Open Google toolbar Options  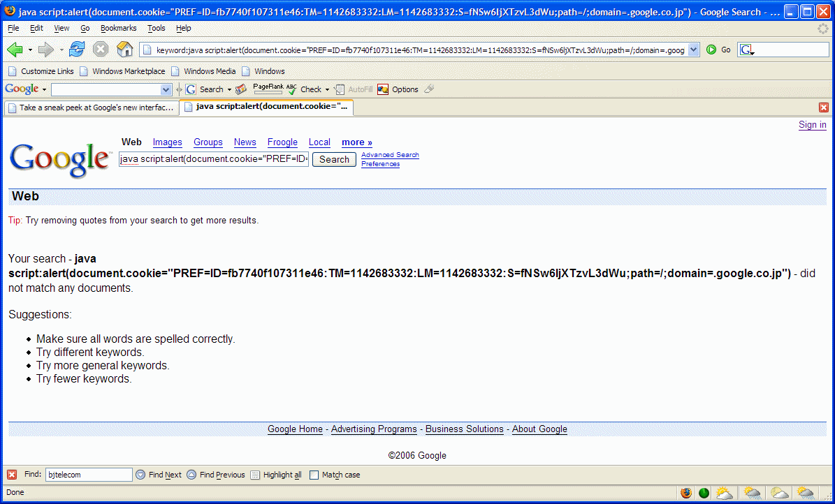[x=398, y=89]
